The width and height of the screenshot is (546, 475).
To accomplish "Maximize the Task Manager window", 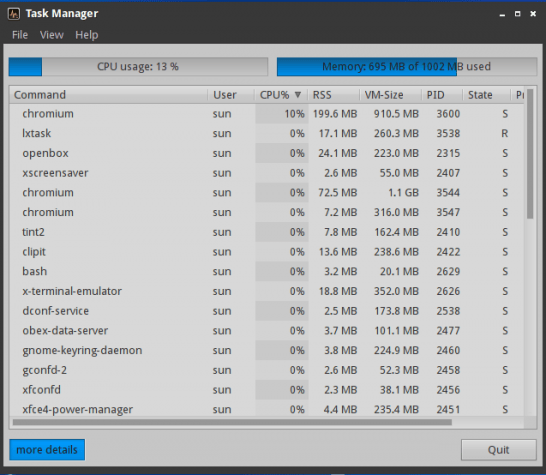I will point(517,14).
